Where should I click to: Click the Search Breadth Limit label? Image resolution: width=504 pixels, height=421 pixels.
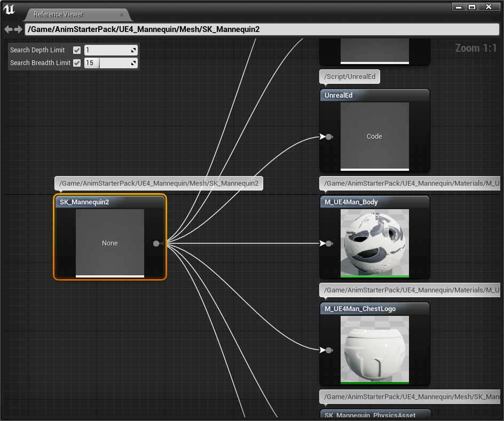(40, 63)
